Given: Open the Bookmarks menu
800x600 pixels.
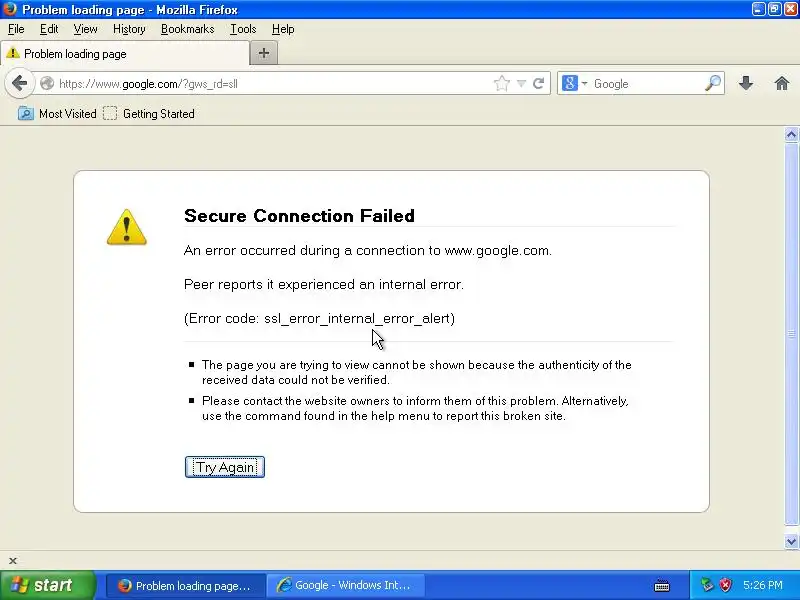Looking at the screenshot, I should [x=187, y=29].
